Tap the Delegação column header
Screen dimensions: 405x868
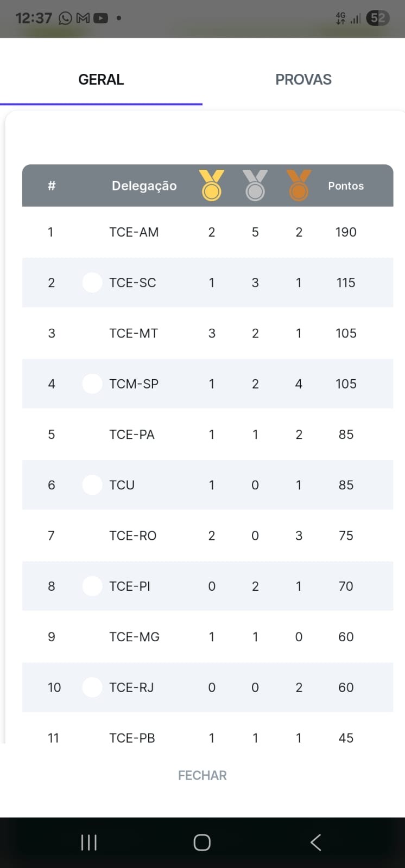tap(144, 186)
